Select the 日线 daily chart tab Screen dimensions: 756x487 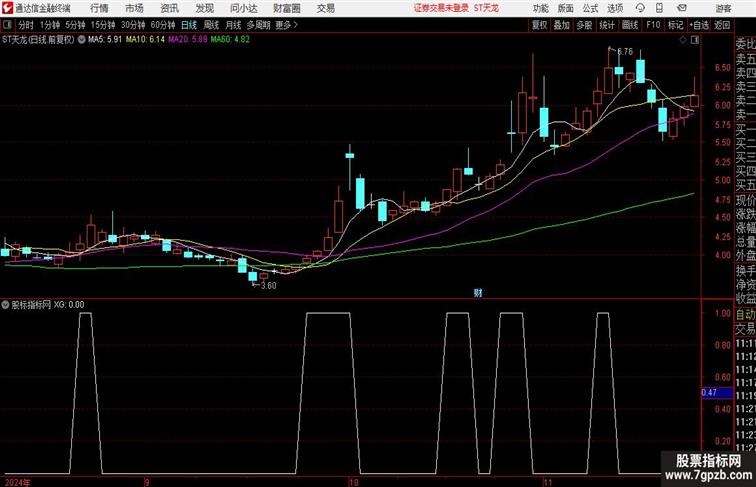point(189,25)
